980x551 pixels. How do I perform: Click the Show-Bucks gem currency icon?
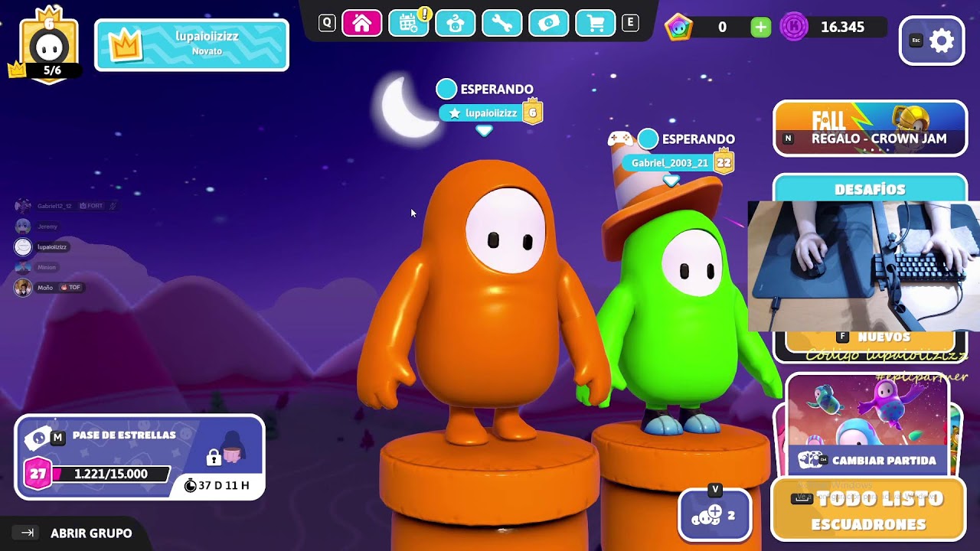click(x=678, y=28)
